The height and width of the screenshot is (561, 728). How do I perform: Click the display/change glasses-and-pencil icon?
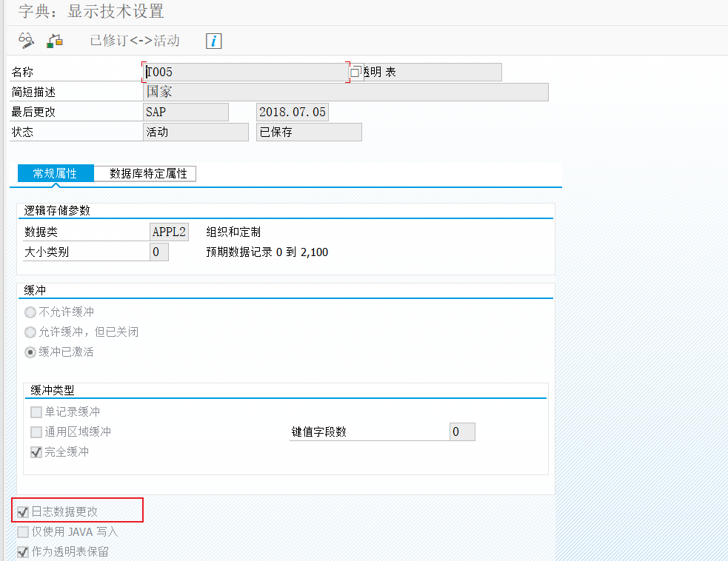pos(26,41)
